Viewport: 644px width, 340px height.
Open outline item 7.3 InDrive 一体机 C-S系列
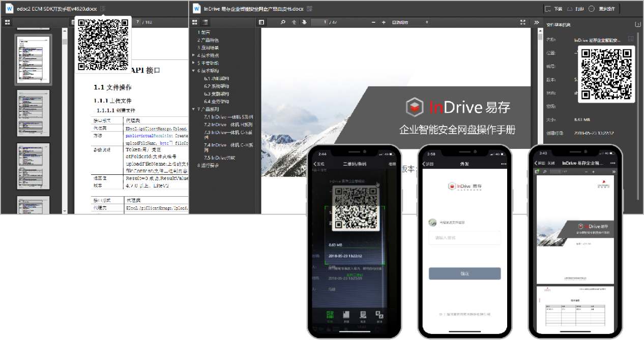click(228, 134)
